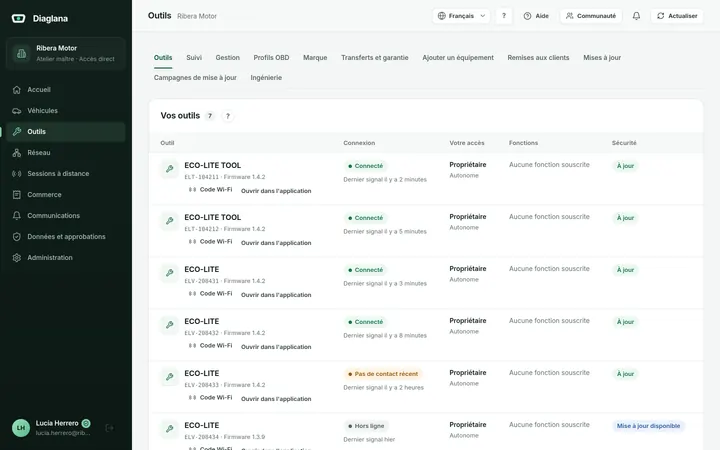720x450 pixels.
Task: Select the Ingénierie tab
Action: tap(266, 78)
